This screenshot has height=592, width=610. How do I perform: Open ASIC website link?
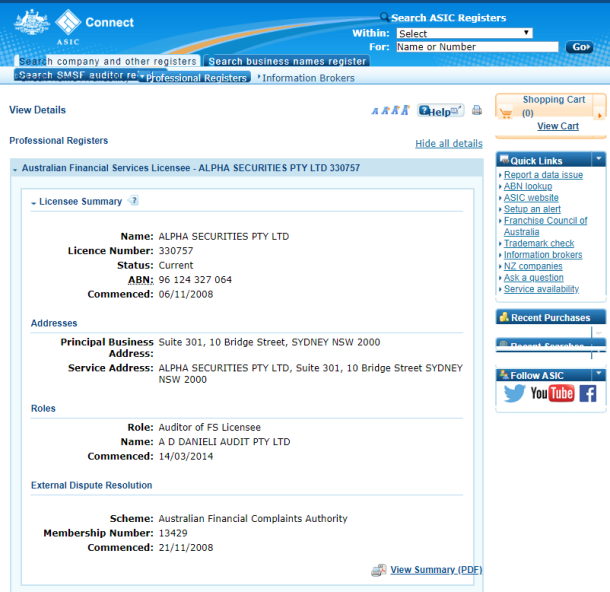click(x=531, y=198)
